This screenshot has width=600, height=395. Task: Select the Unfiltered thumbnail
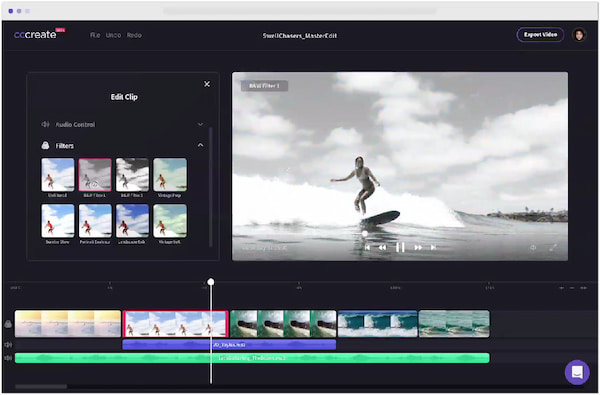coord(58,175)
